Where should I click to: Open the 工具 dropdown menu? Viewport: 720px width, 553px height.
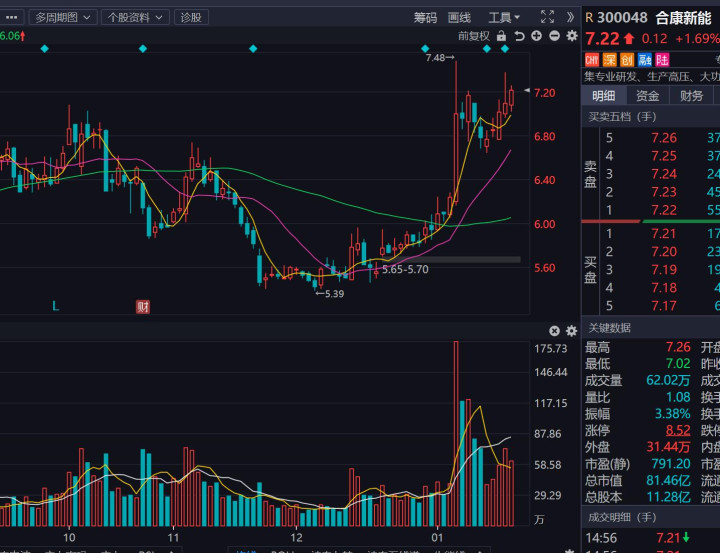tap(504, 17)
